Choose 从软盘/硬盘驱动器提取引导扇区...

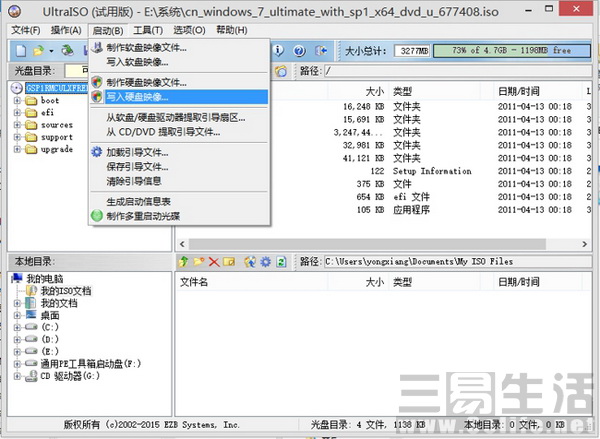179,118
